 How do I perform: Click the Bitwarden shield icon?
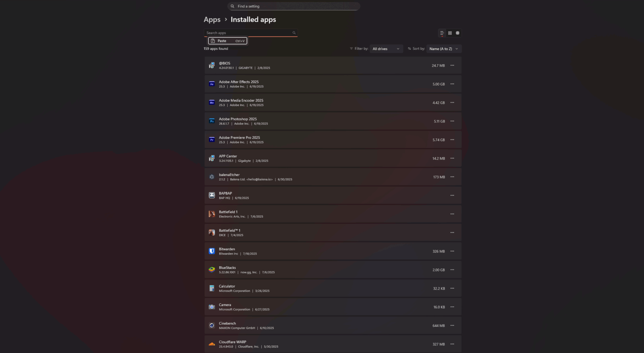point(212,251)
